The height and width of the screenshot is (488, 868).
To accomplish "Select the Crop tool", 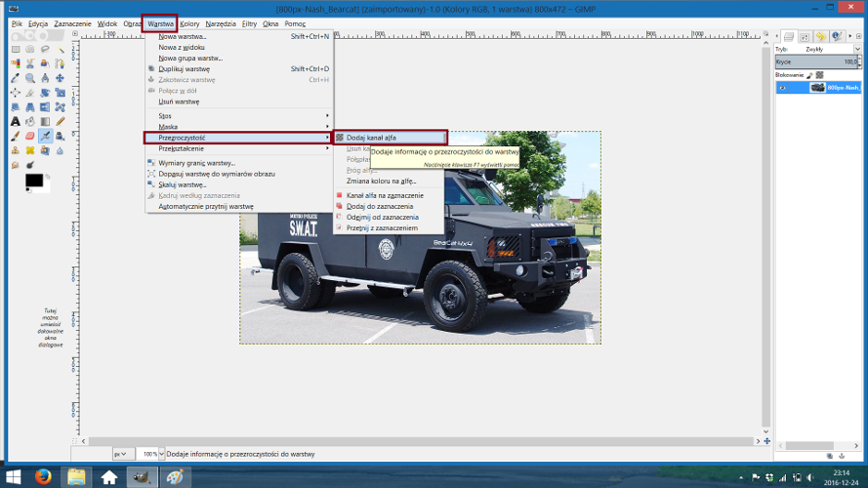I will tap(30, 93).
